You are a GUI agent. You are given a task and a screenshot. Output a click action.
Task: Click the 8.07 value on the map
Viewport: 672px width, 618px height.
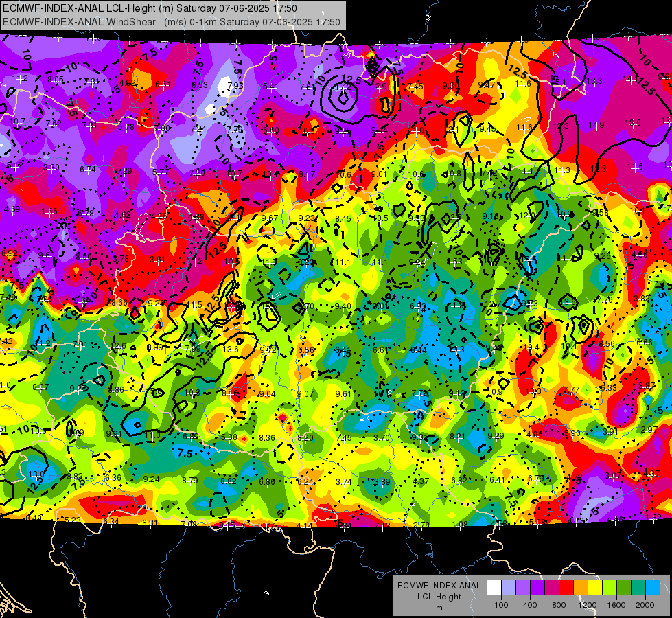click(40, 387)
